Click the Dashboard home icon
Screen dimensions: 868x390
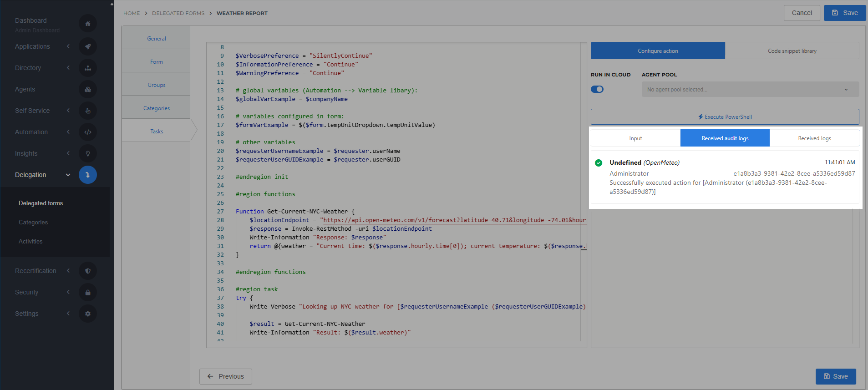coord(87,24)
